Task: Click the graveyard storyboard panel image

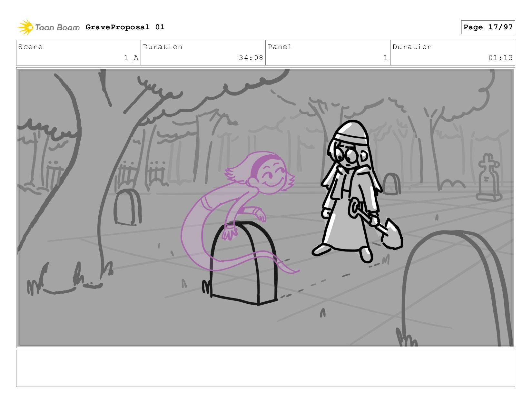Action: click(266, 208)
